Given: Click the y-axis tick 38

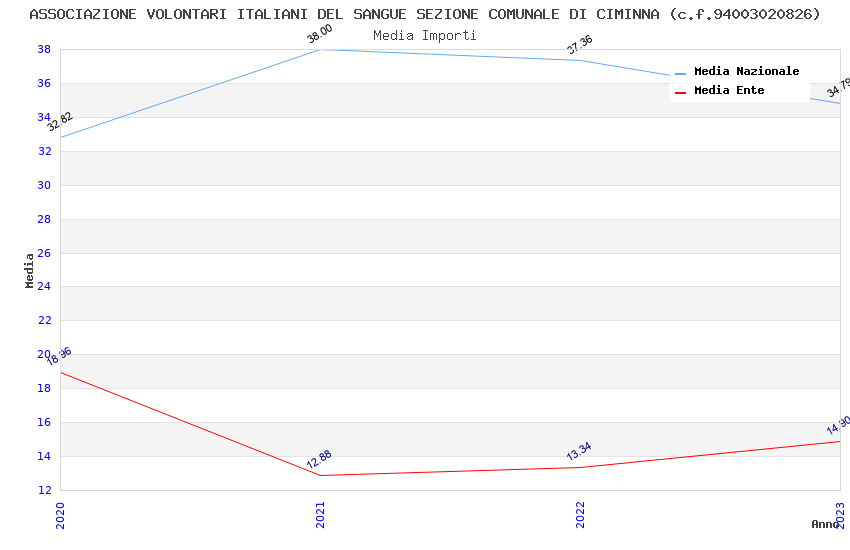Looking at the screenshot, I should point(44,49).
